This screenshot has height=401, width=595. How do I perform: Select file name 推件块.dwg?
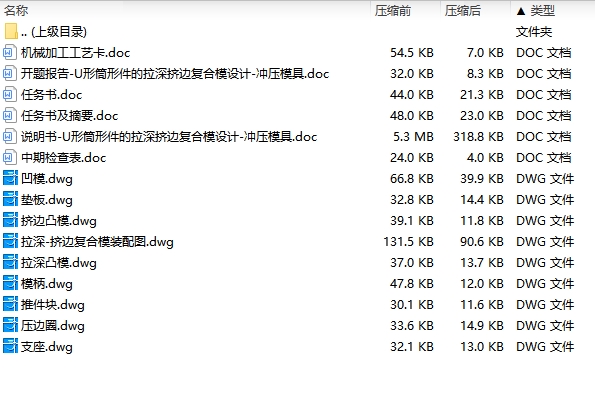(x=53, y=305)
